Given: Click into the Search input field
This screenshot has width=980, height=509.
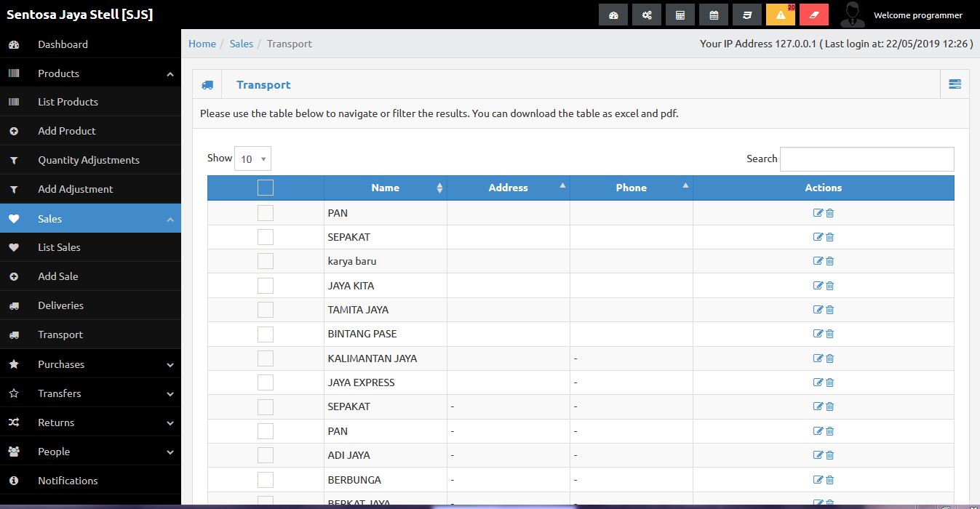Looking at the screenshot, I should (867, 159).
